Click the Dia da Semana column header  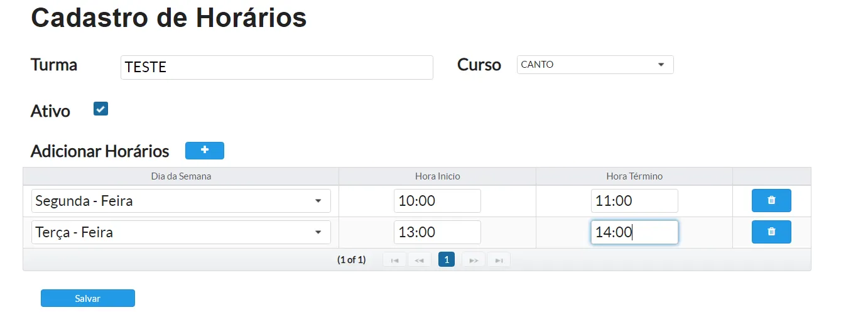click(x=181, y=176)
